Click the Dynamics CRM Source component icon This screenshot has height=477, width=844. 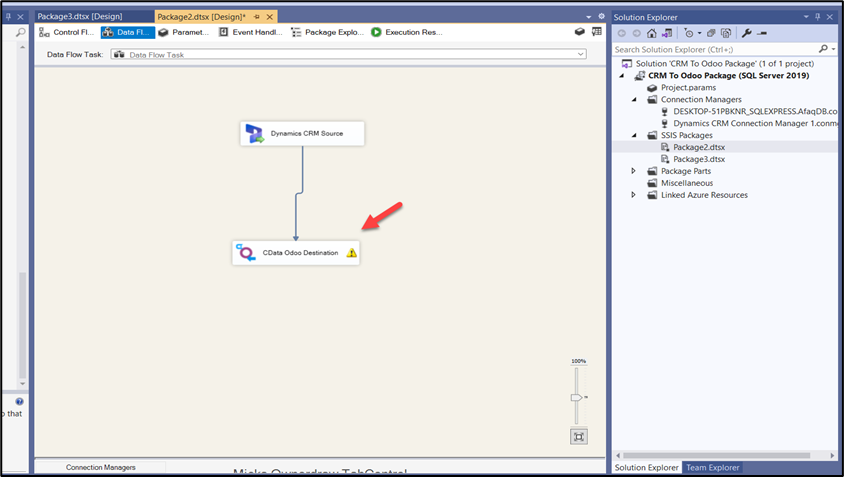[x=254, y=134]
